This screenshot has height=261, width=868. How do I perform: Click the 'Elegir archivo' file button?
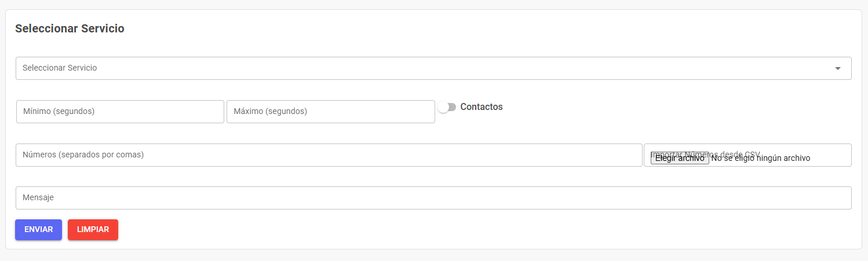click(680, 158)
